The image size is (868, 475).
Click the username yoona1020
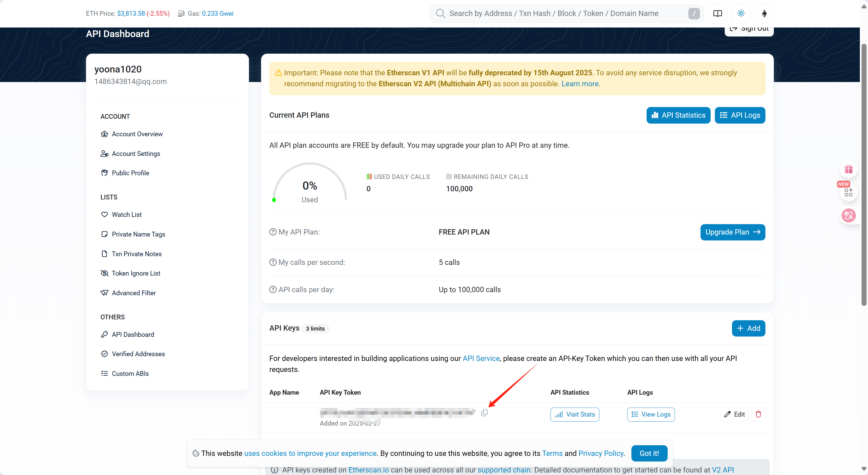(118, 69)
